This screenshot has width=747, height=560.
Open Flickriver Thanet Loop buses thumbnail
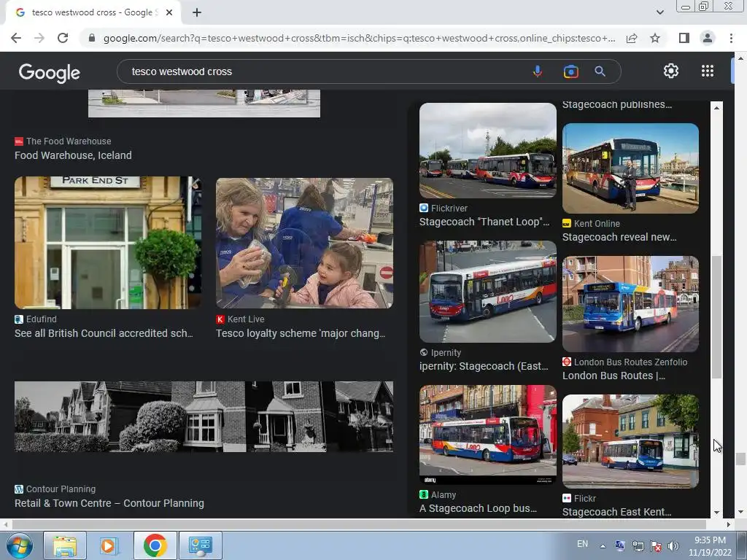click(x=488, y=150)
